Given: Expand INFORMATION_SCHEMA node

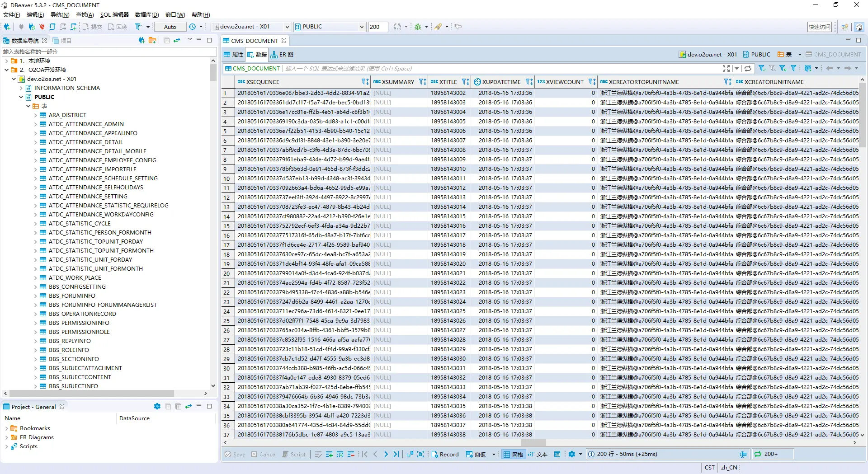Looking at the screenshot, I should click(21, 88).
